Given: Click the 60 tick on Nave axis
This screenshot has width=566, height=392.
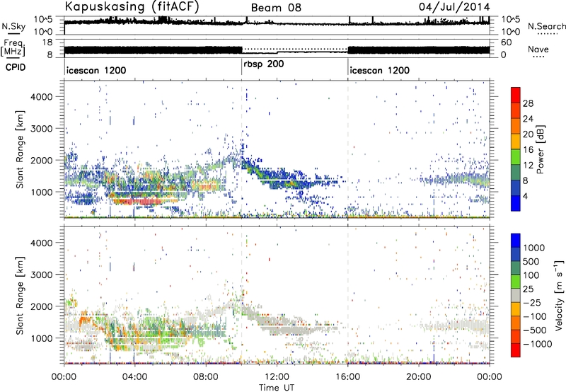Looking at the screenshot, I should 507,42.
